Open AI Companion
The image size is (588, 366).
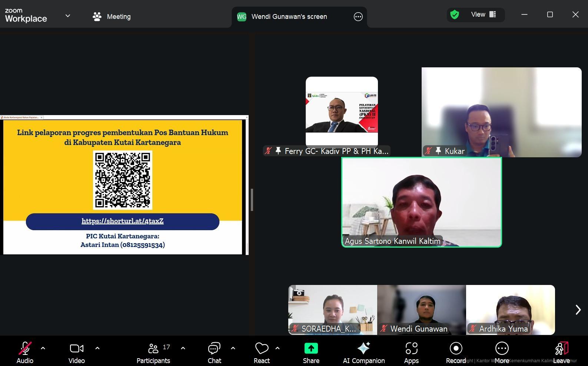pyautogui.click(x=363, y=353)
